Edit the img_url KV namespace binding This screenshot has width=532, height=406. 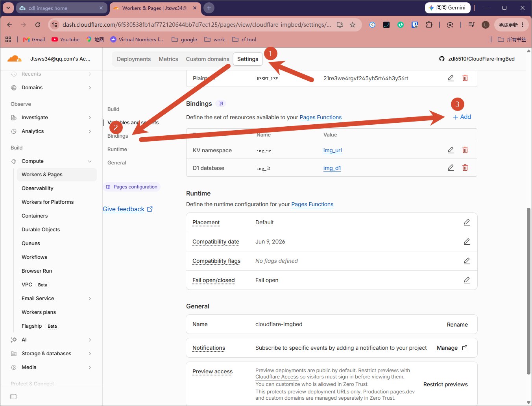[451, 150]
